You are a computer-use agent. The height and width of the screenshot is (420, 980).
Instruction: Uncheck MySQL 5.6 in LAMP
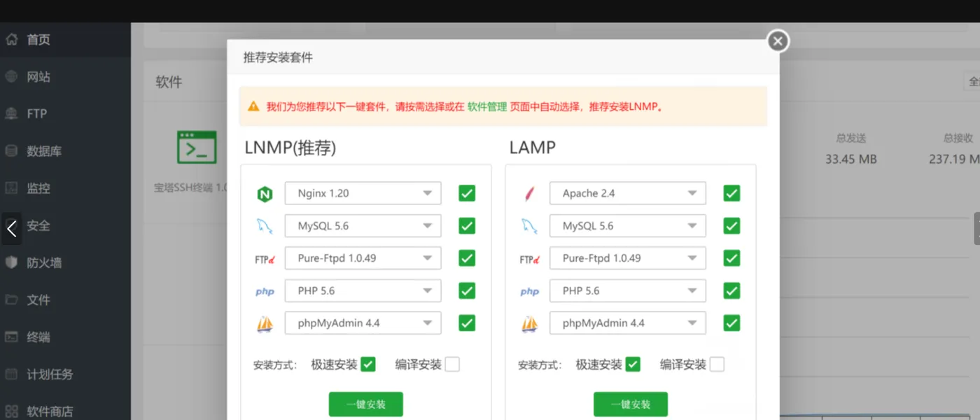(x=731, y=225)
